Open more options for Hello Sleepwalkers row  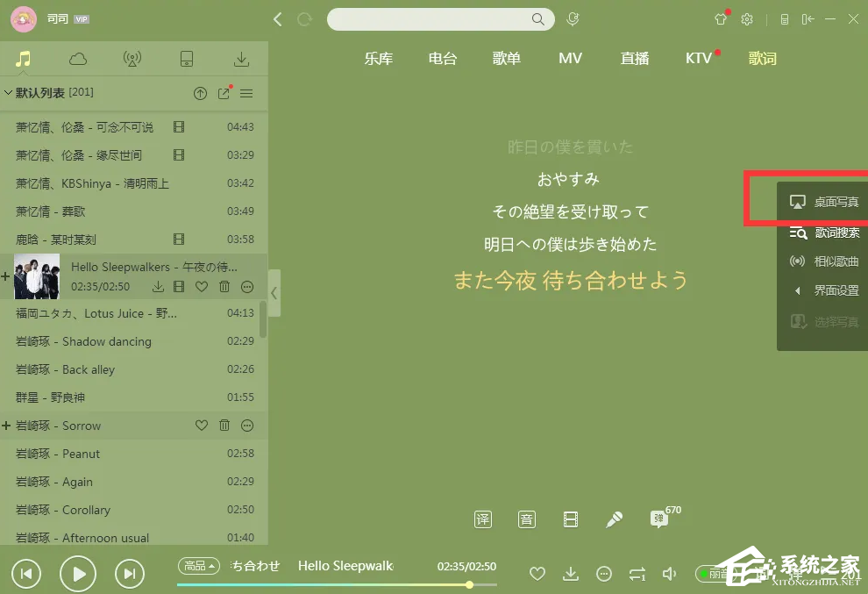247,287
